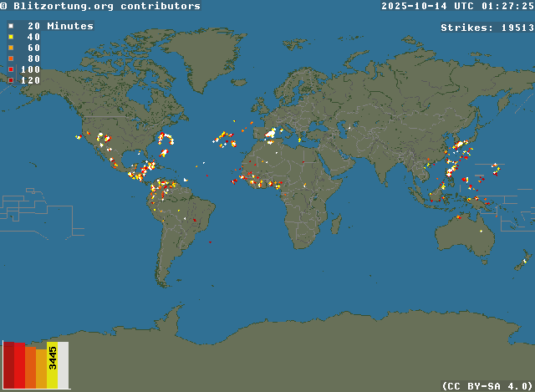Click the orange 80 minutes legend marker

pos(10,59)
